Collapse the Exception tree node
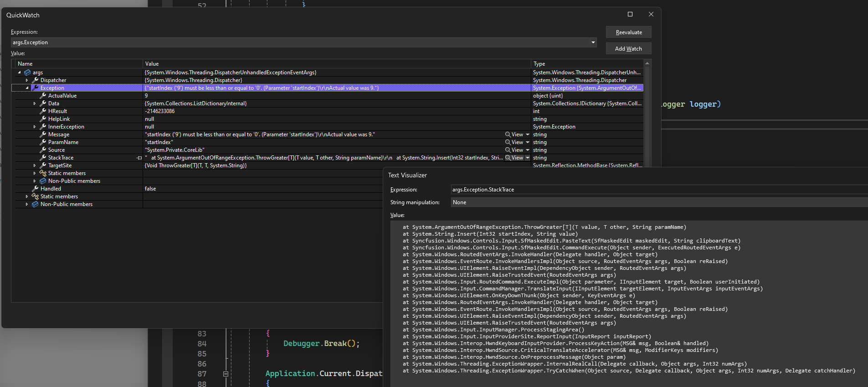The image size is (868, 387). pyautogui.click(x=27, y=88)
